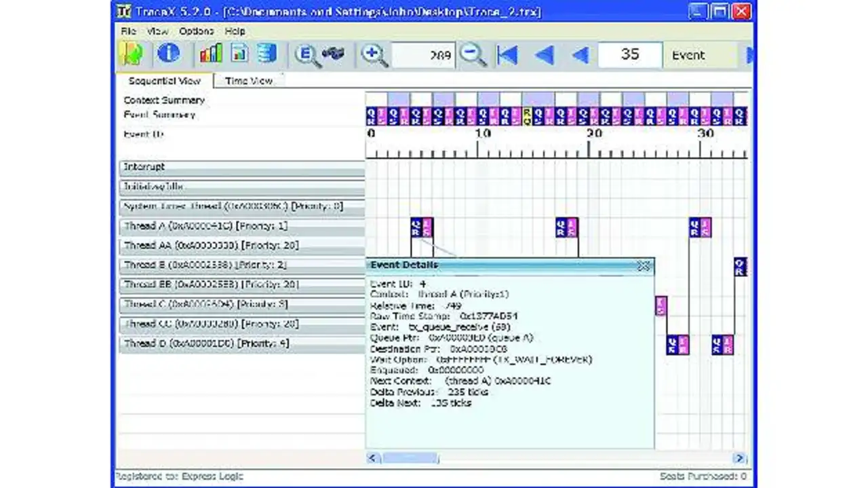Click the Registered to Express Logic text
Screen dimensions: 868x488
[x=180, y=477]
